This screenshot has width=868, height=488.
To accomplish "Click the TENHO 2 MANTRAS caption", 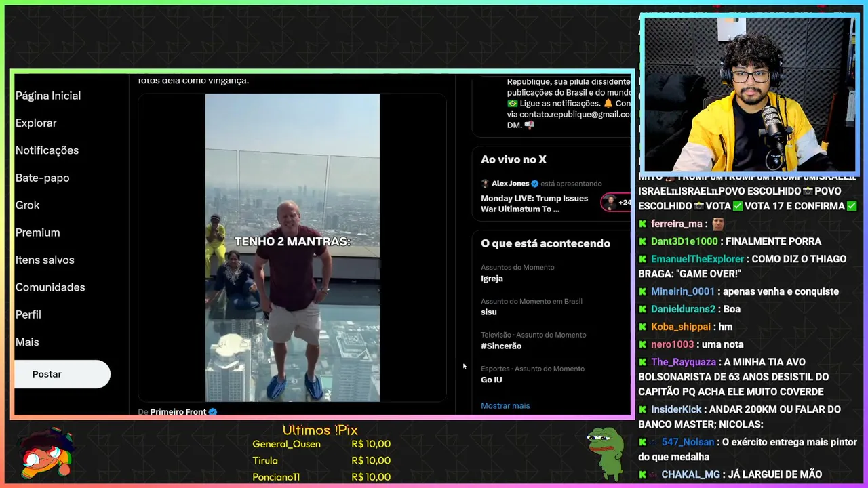I will tap(292, 241).
